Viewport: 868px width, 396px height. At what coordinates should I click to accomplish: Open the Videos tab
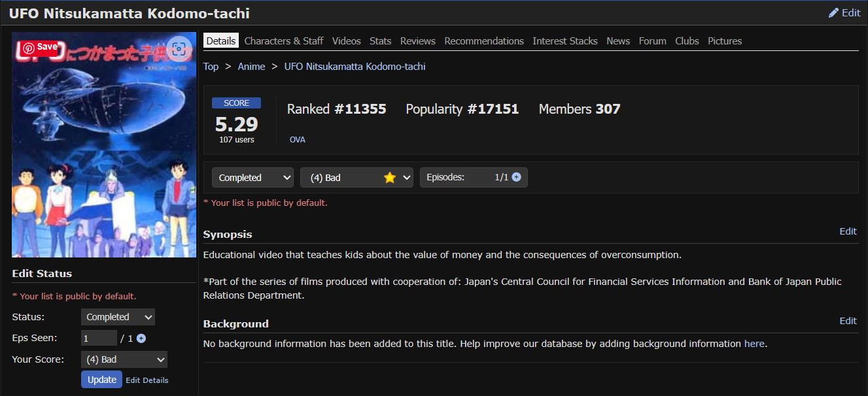346,41
